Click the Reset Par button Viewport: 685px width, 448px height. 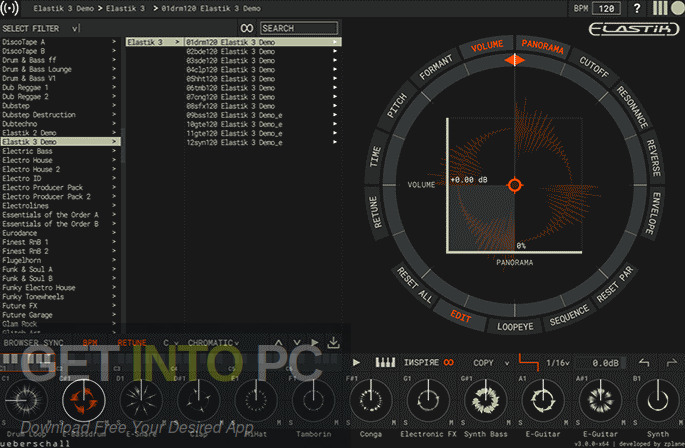(615, 285)
